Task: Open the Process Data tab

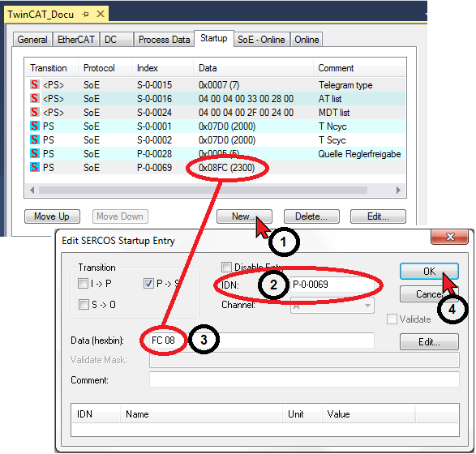Action: click(165, 40)
